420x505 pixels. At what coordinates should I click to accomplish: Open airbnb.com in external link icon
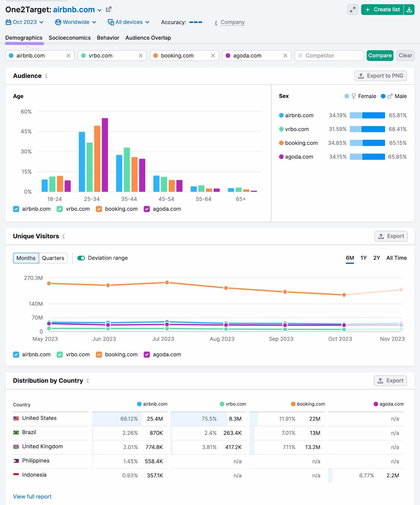108,9
